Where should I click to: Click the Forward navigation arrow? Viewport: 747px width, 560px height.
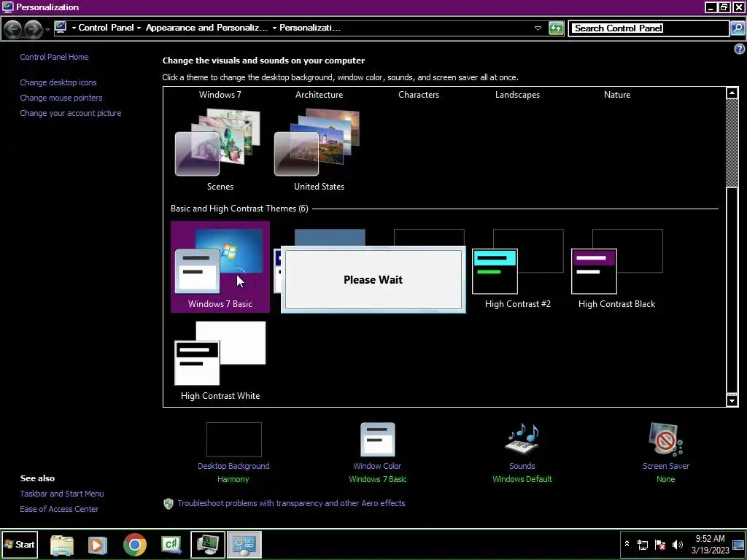pyautogui.click(x=33, y=29)
